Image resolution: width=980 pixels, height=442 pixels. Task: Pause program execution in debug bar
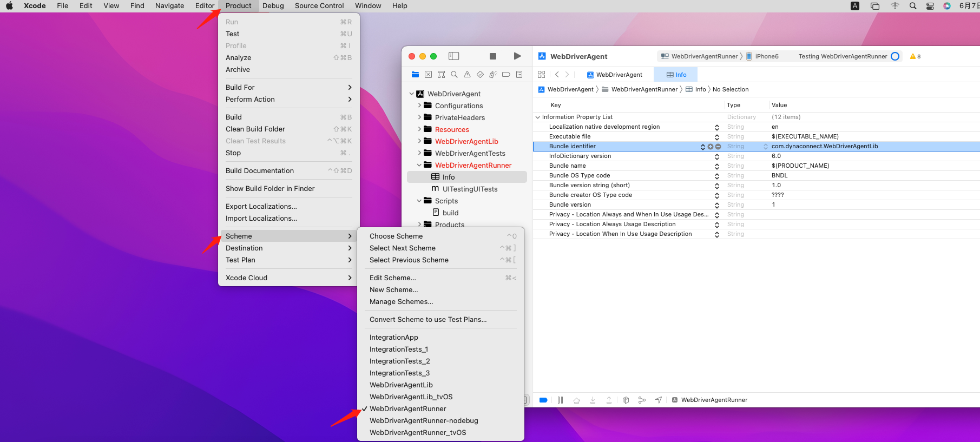(x=560, y=400)
